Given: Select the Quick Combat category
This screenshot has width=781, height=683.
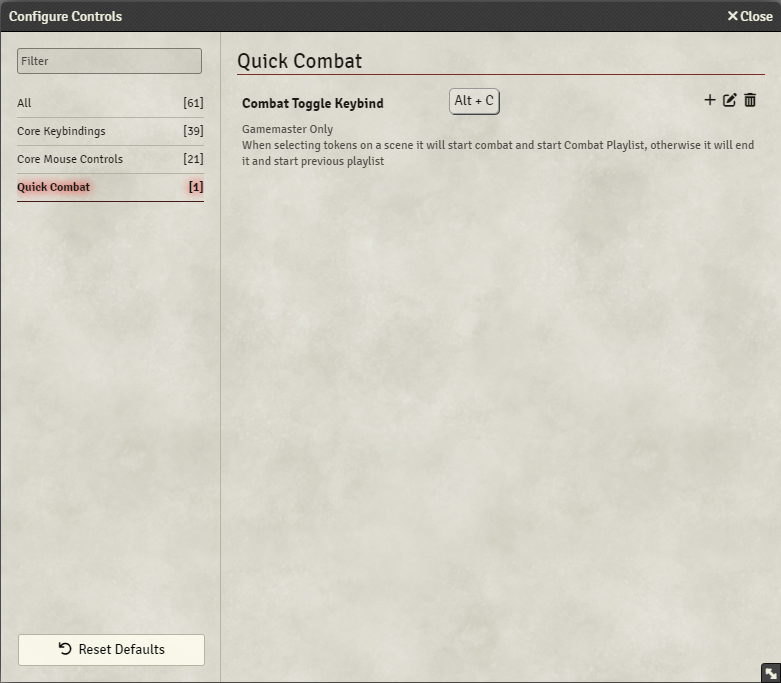Looking at the screenshot, I should click(x=110, y=187).
